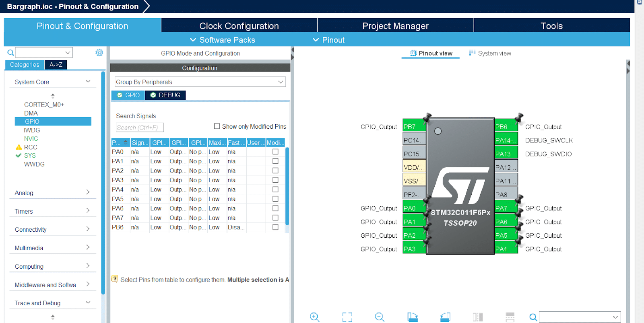Select the A->Z sorting button
Viewport: 644px width, 323px height.
[56, 65]
